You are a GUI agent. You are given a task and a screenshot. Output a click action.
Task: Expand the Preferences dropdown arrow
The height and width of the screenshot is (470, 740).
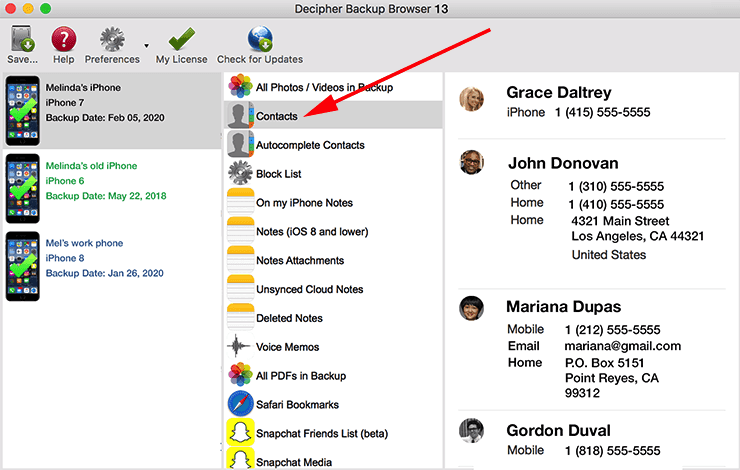click(146, 46)
